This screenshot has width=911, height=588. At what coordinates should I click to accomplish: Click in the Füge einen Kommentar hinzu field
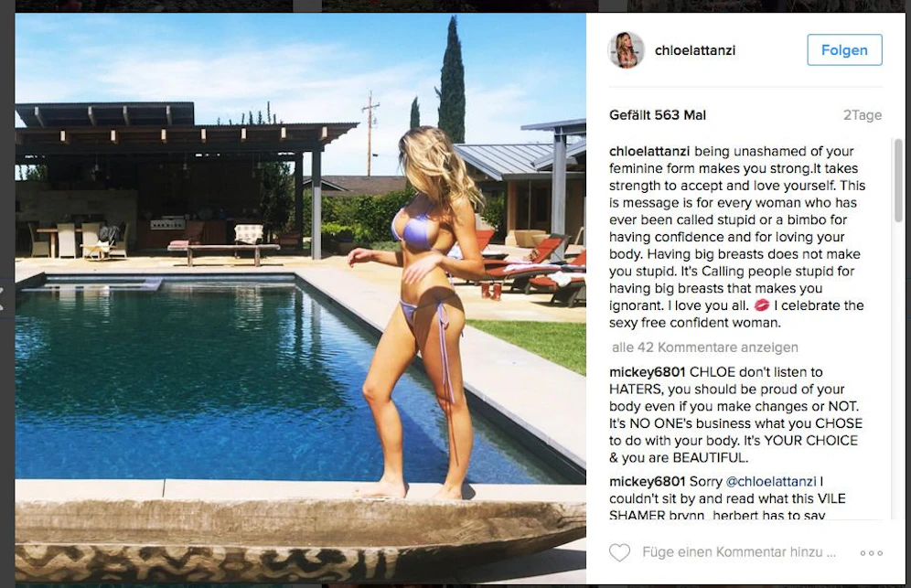(x=739, y=552)
